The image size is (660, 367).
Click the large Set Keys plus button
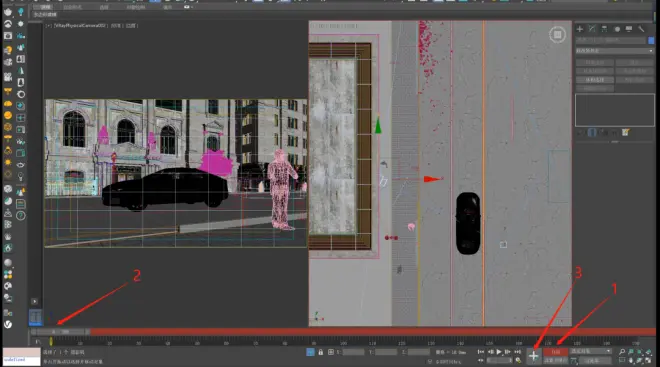coord(533,356)
